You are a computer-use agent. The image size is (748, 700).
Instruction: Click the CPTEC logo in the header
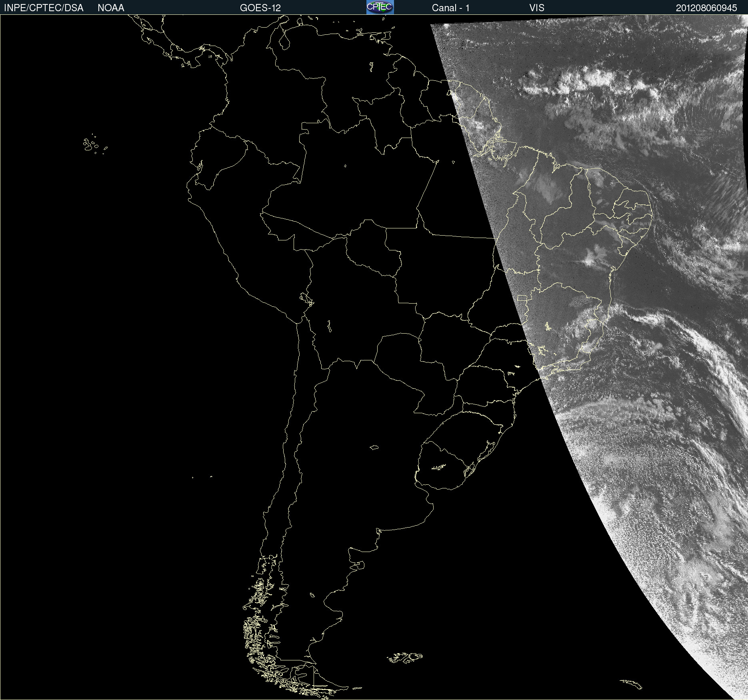tap(380, 7)
